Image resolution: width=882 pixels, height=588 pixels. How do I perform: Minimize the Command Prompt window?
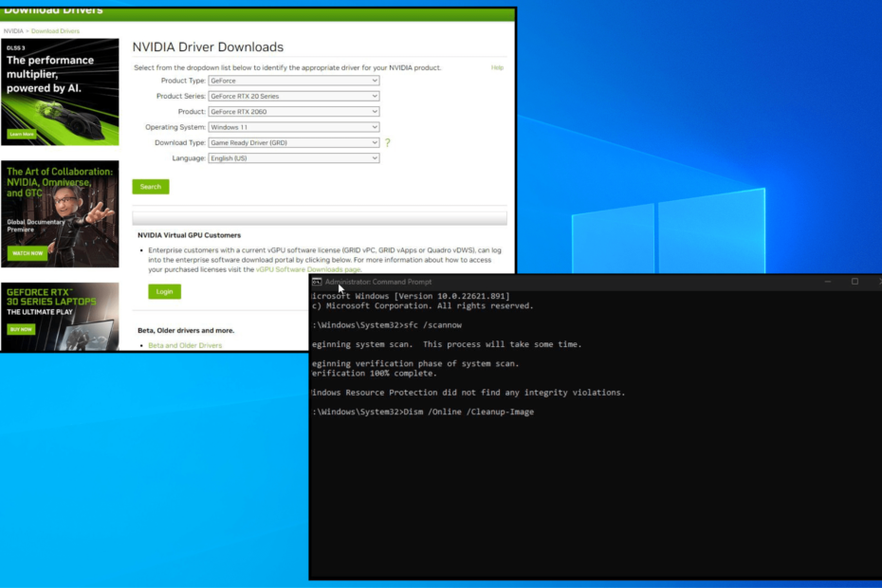828,282
